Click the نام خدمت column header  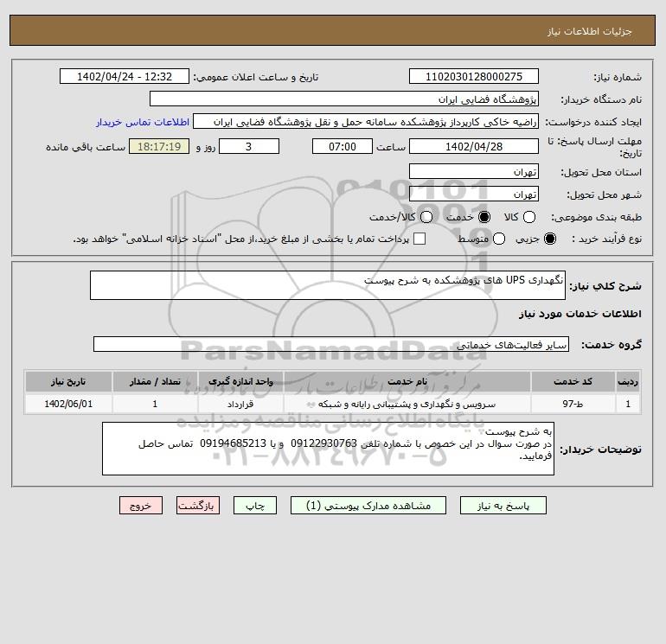tap(407, 381)
